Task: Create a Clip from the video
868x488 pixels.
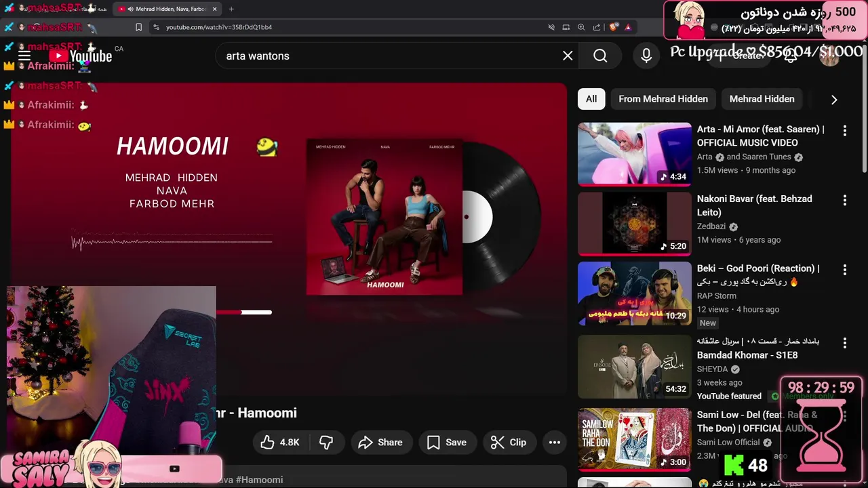Action: 509,442
